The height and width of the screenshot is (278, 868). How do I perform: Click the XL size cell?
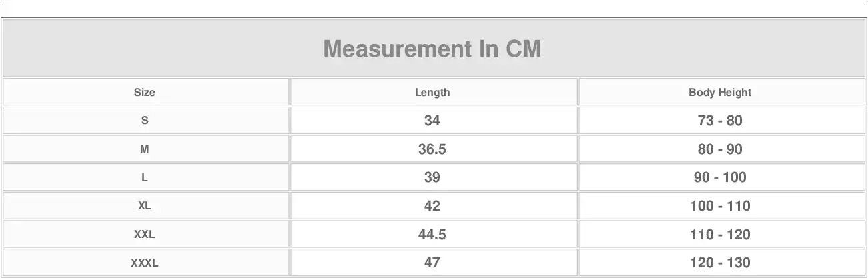click(145, 206)
